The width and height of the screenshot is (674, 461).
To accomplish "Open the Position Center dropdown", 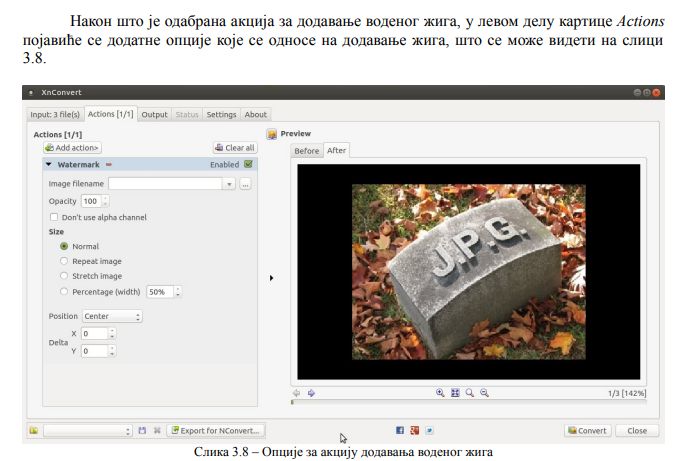I will (112, 316).
